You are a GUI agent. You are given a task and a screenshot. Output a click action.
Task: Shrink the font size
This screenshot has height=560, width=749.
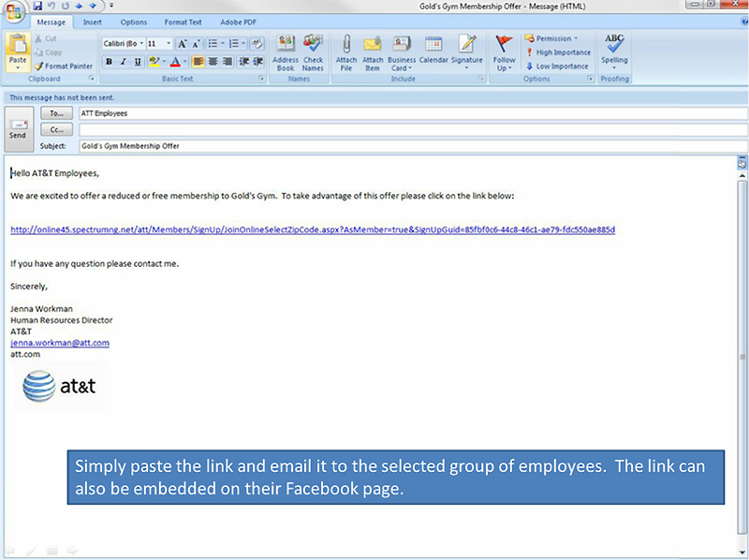pyautogui.click(x=196, y=44)
